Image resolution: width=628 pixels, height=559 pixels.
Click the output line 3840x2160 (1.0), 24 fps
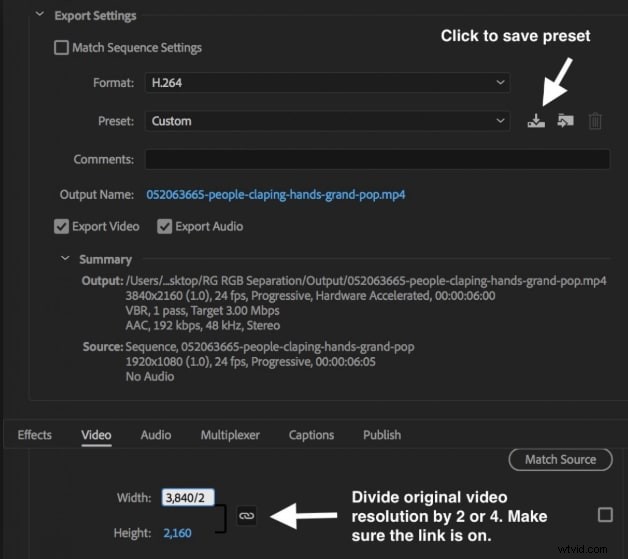[310, 296]
